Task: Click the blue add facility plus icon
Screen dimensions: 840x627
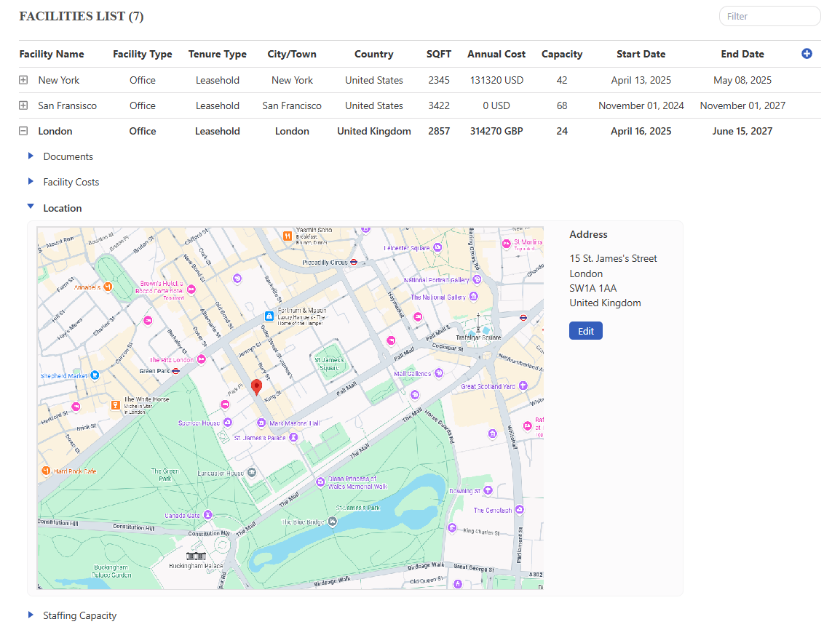Action: pyautogui.click(x=807, y=54)
